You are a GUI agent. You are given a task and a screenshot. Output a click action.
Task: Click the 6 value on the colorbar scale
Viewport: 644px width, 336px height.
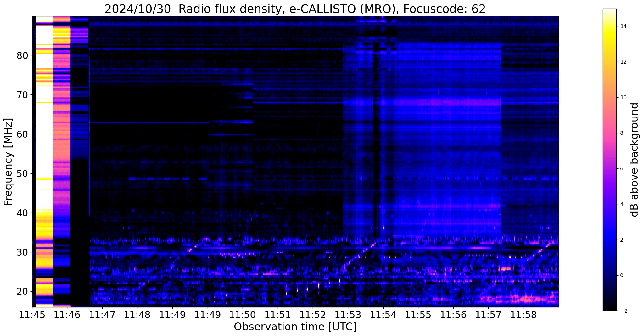click(621, 169)
